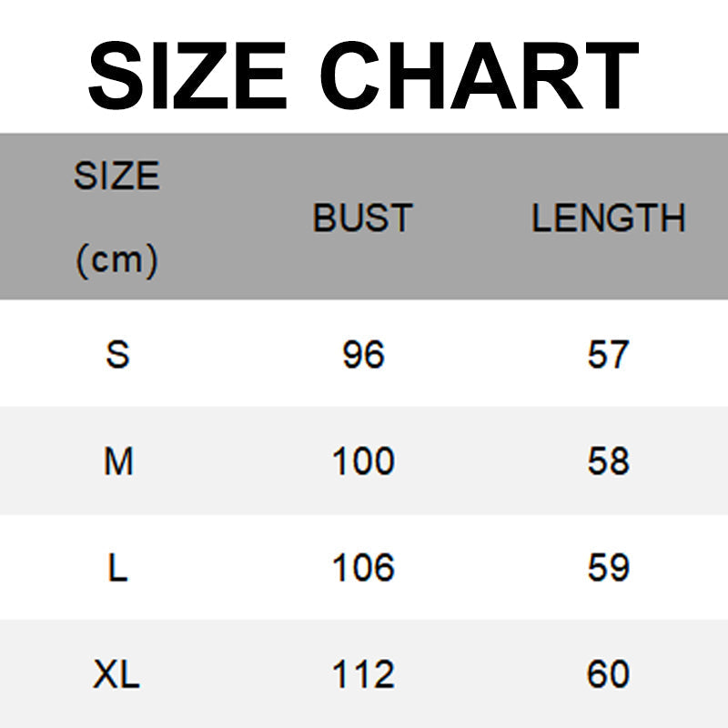
Task: Click the S size cell
Action: click(x=117, y=354)
